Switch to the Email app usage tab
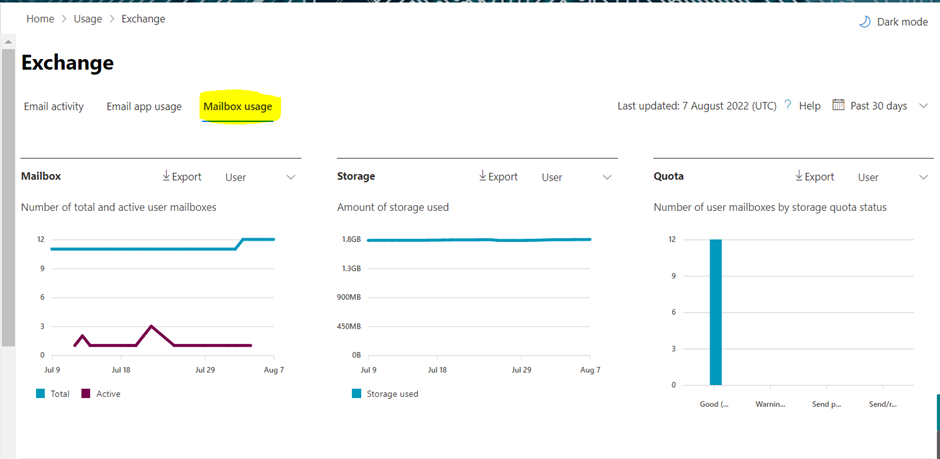This screenshot has width=940, height=459. pos(144,107)
